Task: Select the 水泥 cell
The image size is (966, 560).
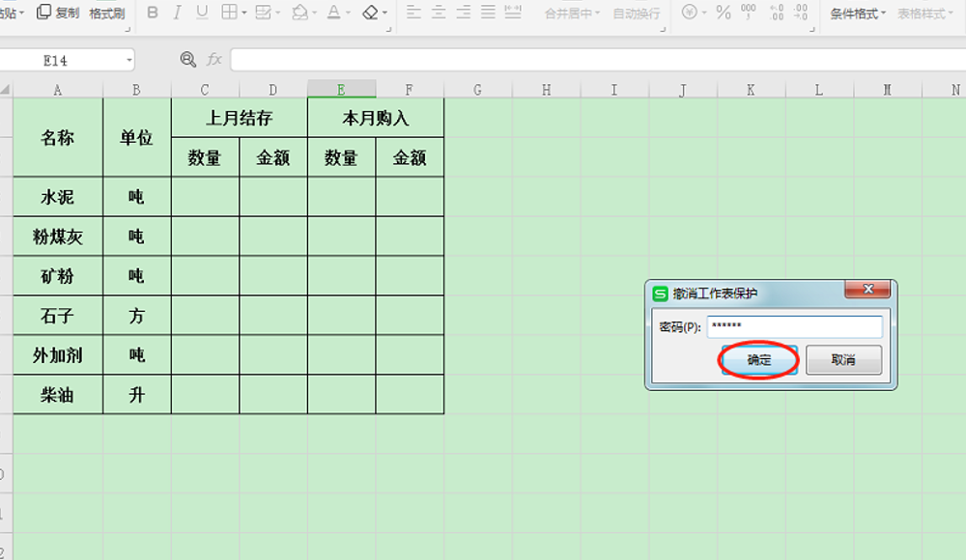Action: coord(58,197)
